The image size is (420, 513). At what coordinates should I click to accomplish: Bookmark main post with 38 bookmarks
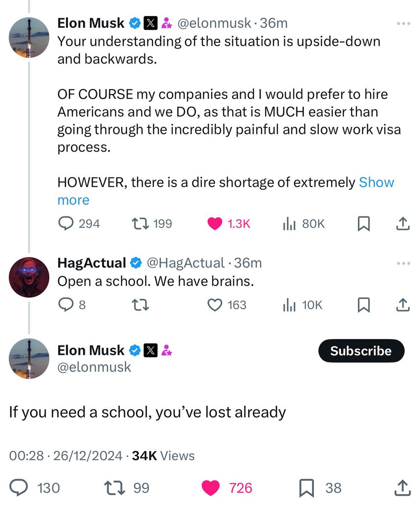pyautogui.click(x=307, y=488)
